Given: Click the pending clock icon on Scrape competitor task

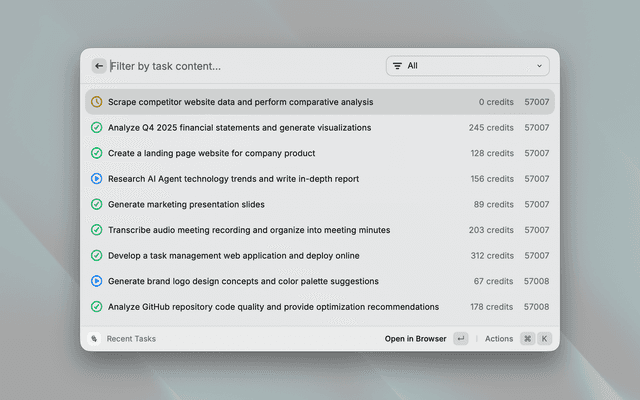Looking at the screenshot, I should 96,102.
